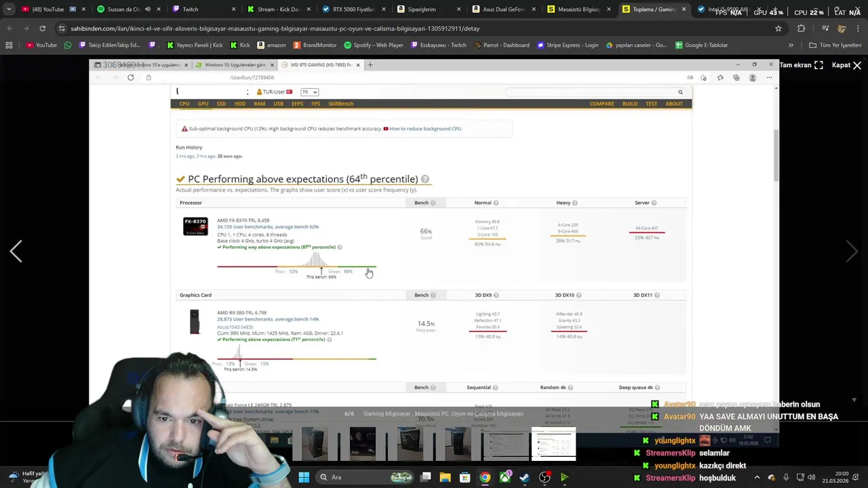Open Parrot - Dashboard bookmark
This screenshot has height=488, width=868.
[501, 45]
